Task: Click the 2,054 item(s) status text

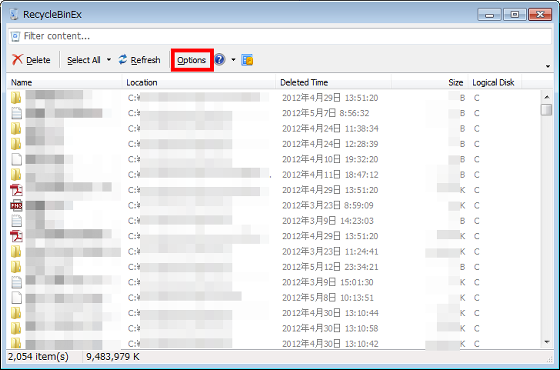Action: pyautogui.click(x=38, y=356)
